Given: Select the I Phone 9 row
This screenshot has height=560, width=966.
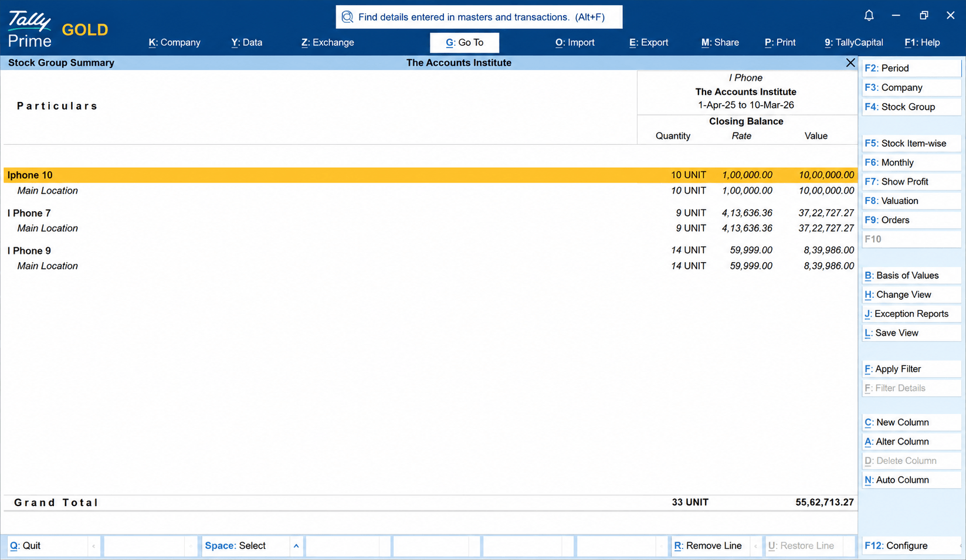Looking at the screenshot, I should coord(431,250).
